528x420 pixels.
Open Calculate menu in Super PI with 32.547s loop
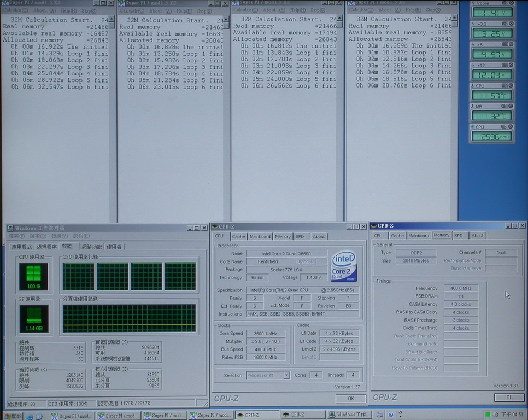[x=15, y=11]
